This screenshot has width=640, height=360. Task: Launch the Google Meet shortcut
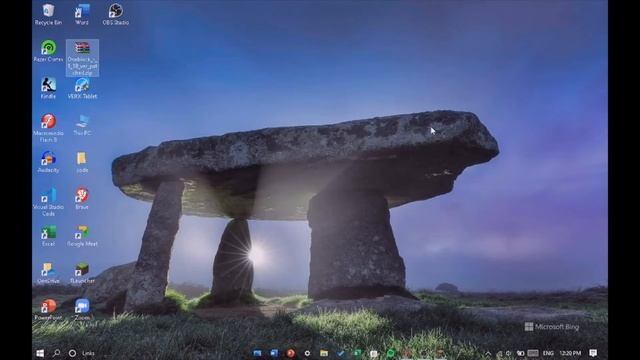pos(82,236)
